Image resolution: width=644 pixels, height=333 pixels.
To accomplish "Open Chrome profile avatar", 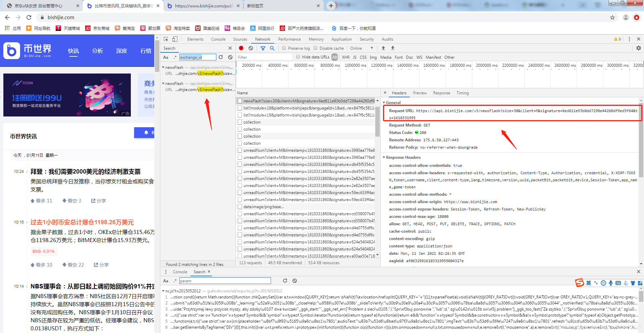I will tap(626, 17).
